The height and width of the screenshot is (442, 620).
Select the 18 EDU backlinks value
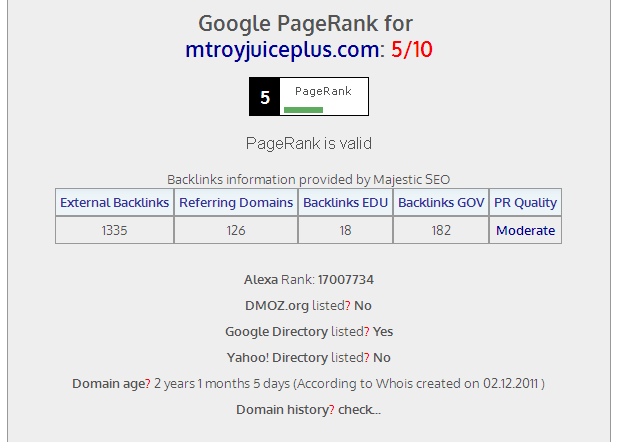pyautogui.click(x=345, y=230)
